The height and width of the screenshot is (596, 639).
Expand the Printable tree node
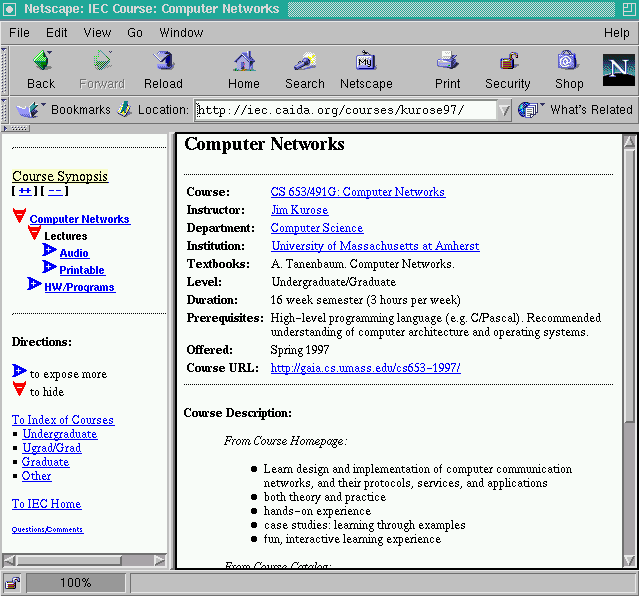coord(49,267)
